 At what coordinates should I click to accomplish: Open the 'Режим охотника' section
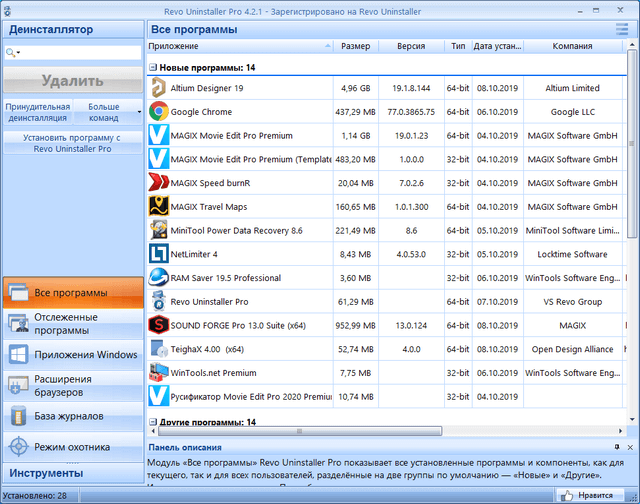pyautogui.click(x=72, y=446)
